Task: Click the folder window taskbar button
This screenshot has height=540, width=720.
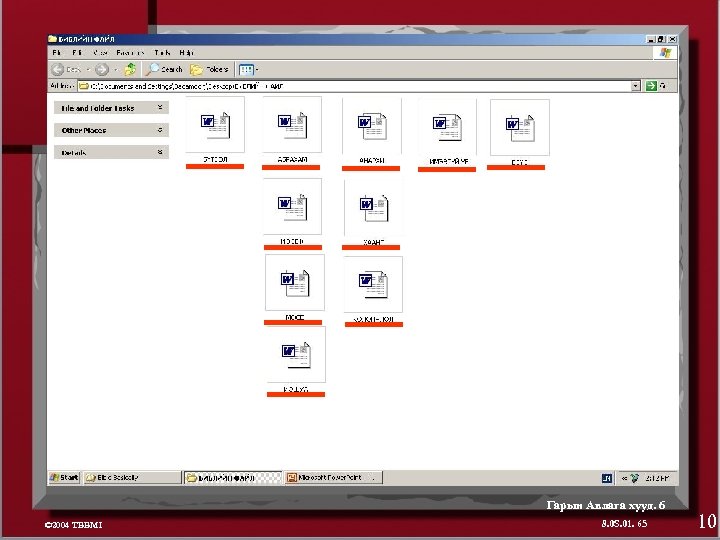Action: (233, 478)
